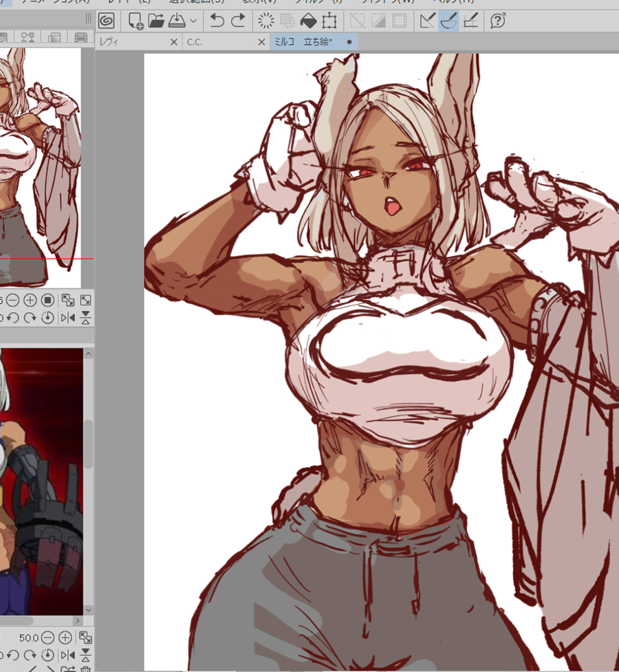619x672 pixels.
Task: Switch to the レヴィ canvas tab
Action: click(132, 42)
